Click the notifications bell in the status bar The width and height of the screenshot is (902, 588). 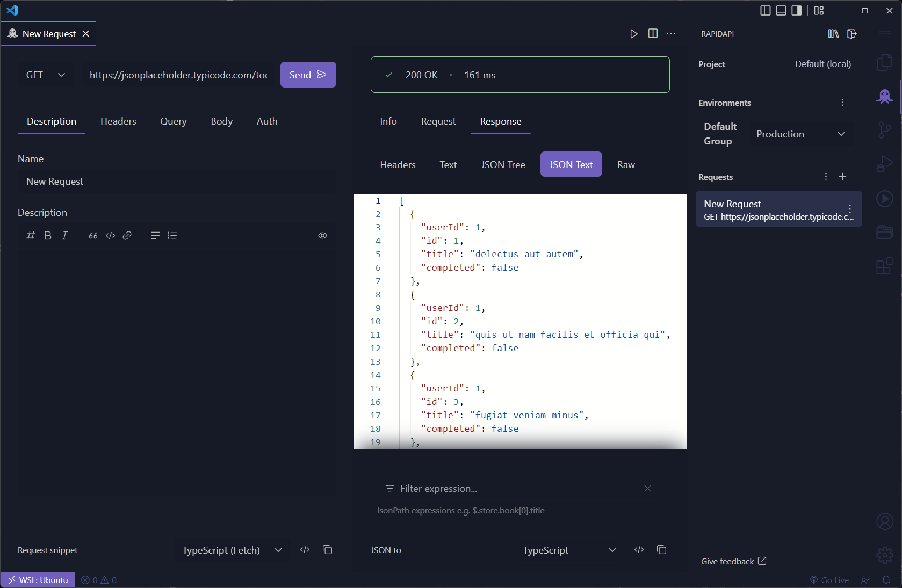pos(886,580)
